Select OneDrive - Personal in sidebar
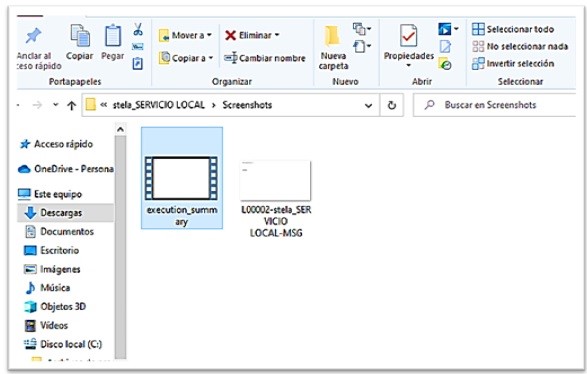587x374 pixels. [x=66, y=169]
